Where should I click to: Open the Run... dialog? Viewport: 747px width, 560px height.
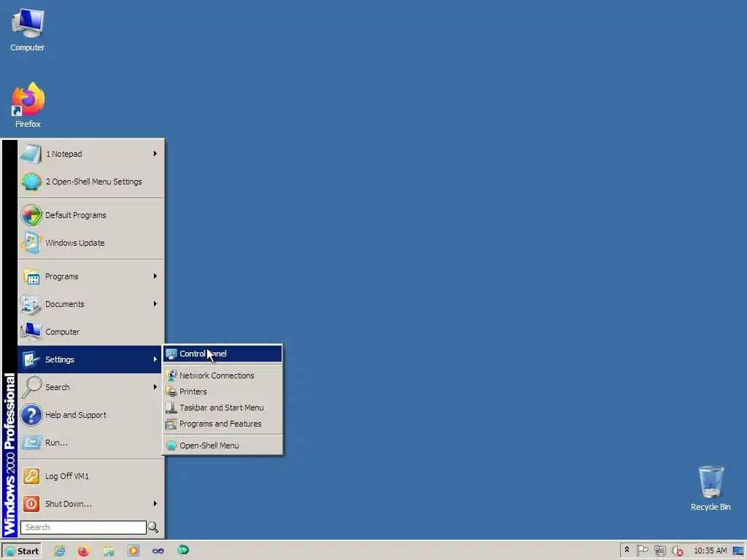tap(90, 443)
